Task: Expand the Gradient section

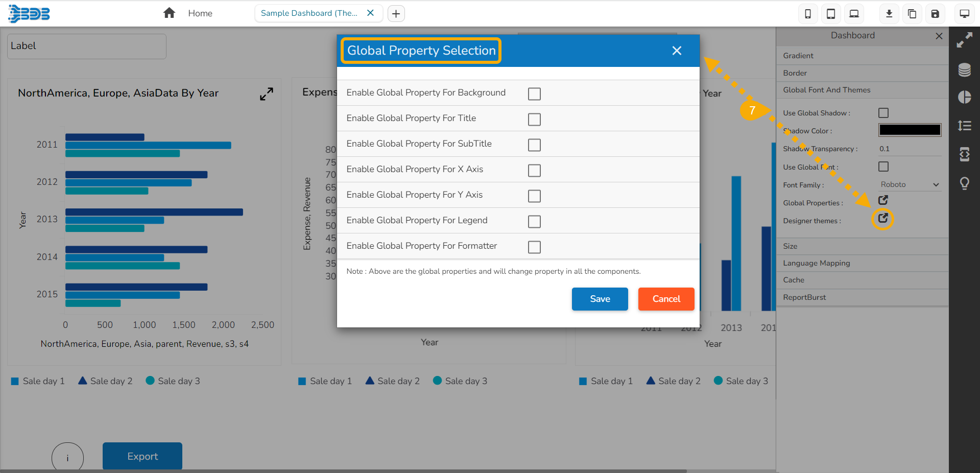Action: pos(862,56)
